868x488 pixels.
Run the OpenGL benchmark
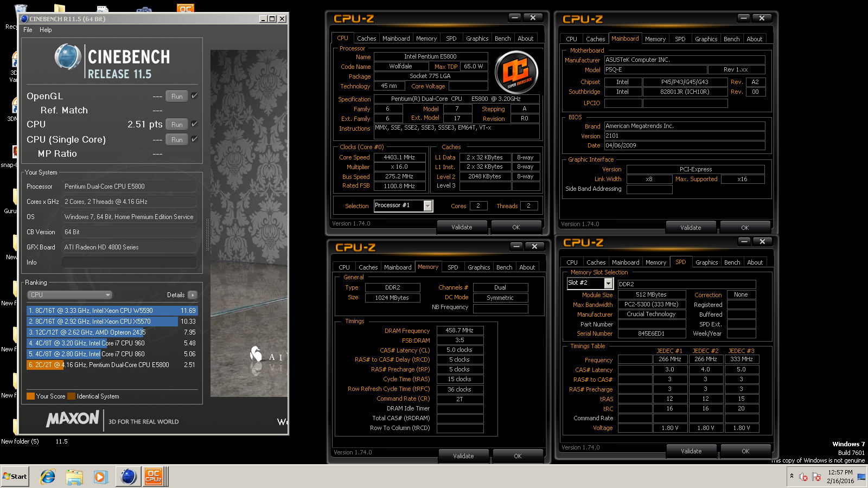pos(177,96)
